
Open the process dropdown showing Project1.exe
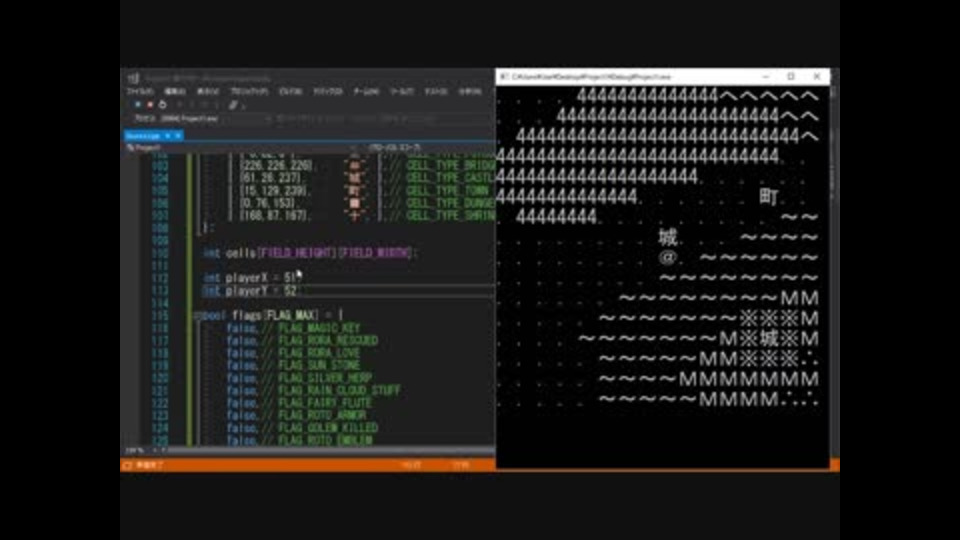click(214, 118)
